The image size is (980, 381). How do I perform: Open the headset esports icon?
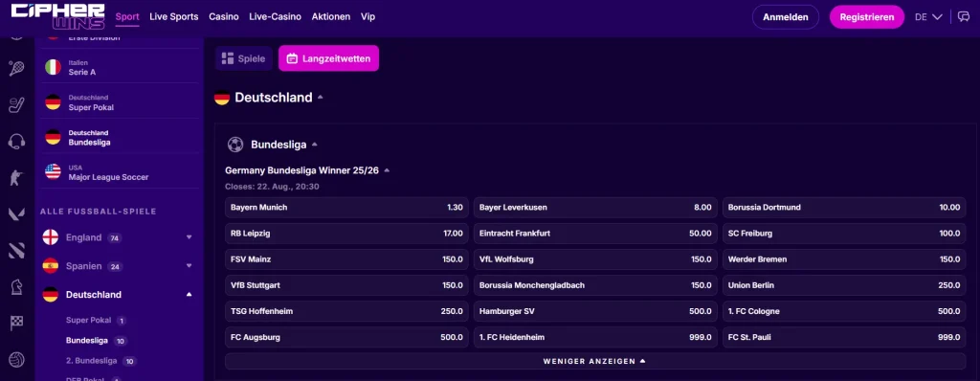point(16,142)
